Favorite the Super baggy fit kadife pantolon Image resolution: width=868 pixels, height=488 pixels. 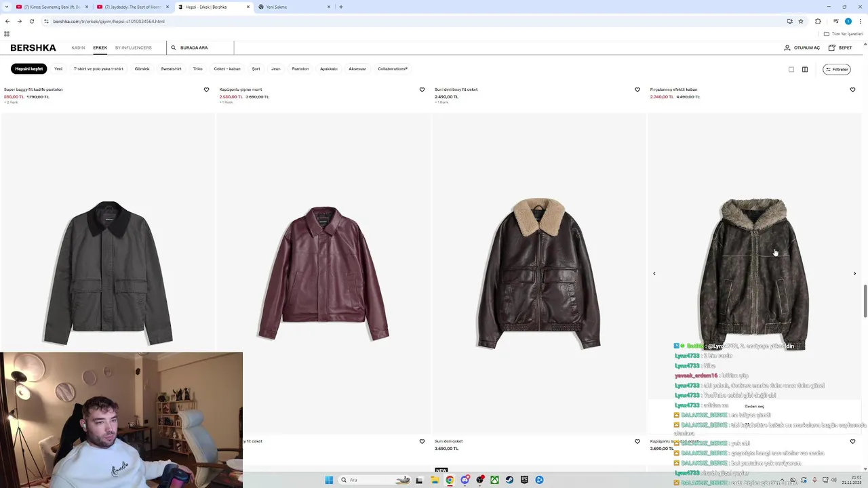[x=207, y=89]
